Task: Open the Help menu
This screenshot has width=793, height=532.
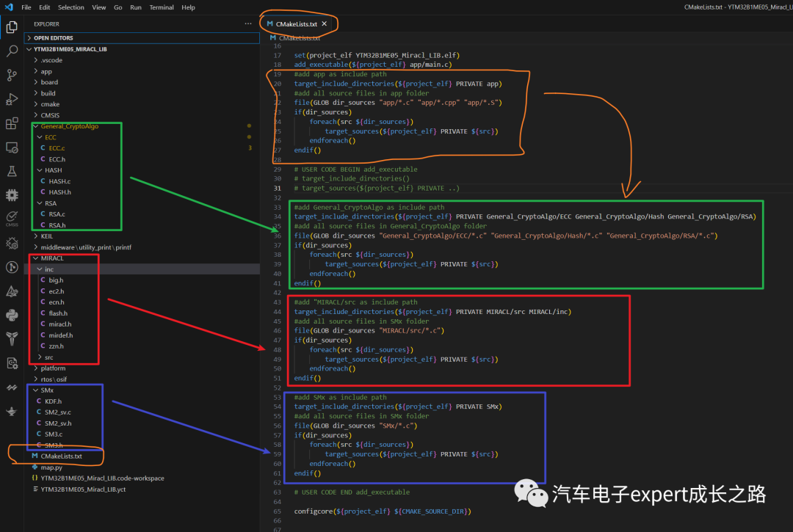Action: click(188, 7)
